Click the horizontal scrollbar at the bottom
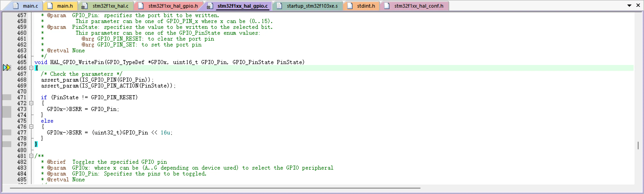Image resolution: width=644 pixels, height=194 pixels. click(215, 188)
